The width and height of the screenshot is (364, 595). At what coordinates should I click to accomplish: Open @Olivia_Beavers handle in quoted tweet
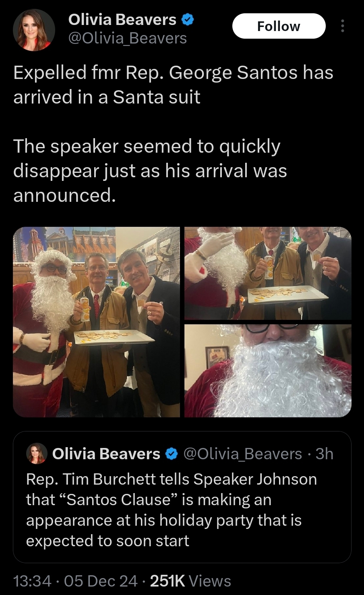(243, 454)
